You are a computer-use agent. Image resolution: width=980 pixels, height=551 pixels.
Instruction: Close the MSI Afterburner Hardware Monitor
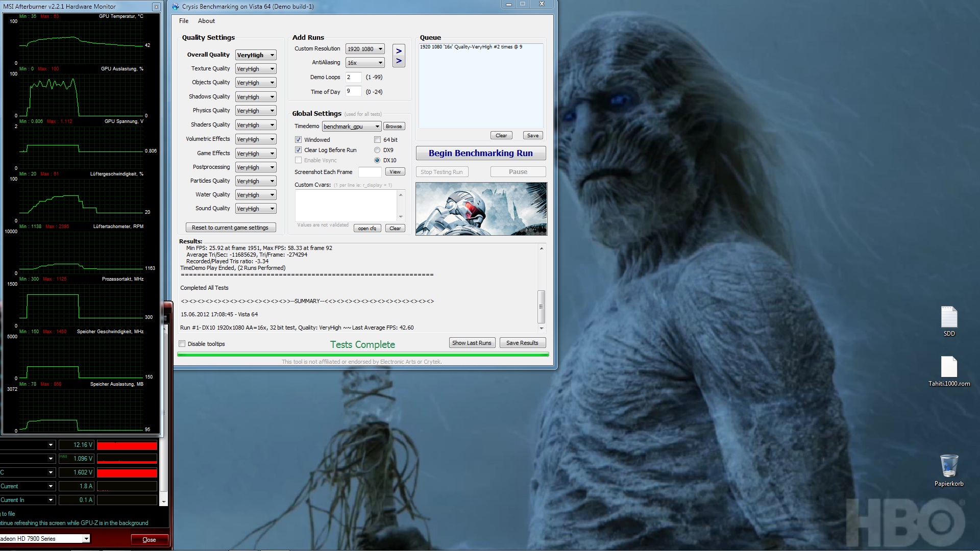coord(156,7)
